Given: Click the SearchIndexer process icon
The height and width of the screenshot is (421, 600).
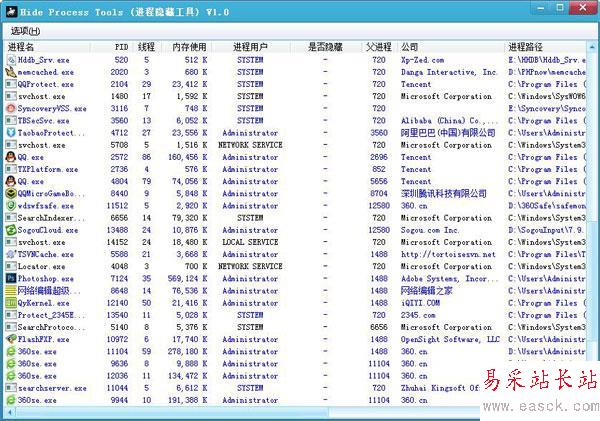Looking at the screenshot, I should tap(11, 218).
